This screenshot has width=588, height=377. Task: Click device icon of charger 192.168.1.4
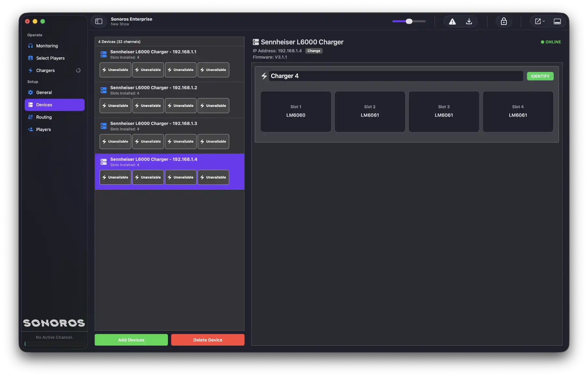point(104,162)
